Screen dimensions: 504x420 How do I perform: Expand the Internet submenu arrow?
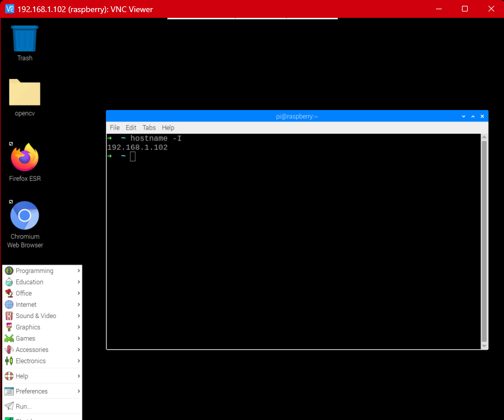[x=78, y=305]
